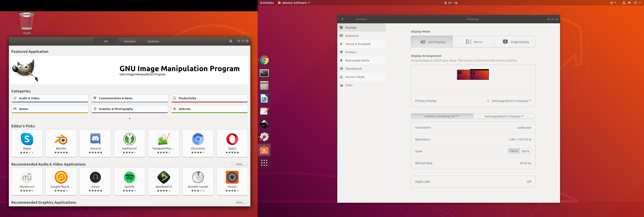Click the search magnifier in Ubuntu Software

230,41
